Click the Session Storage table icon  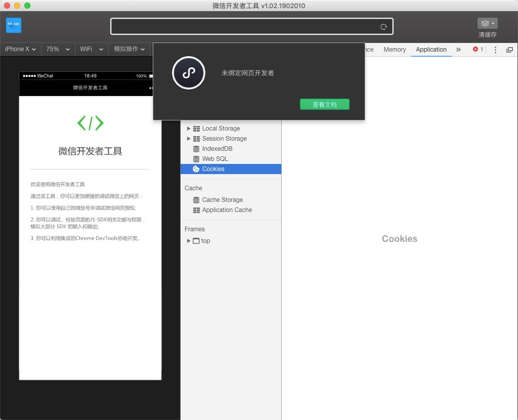click(x=196, y=139)
